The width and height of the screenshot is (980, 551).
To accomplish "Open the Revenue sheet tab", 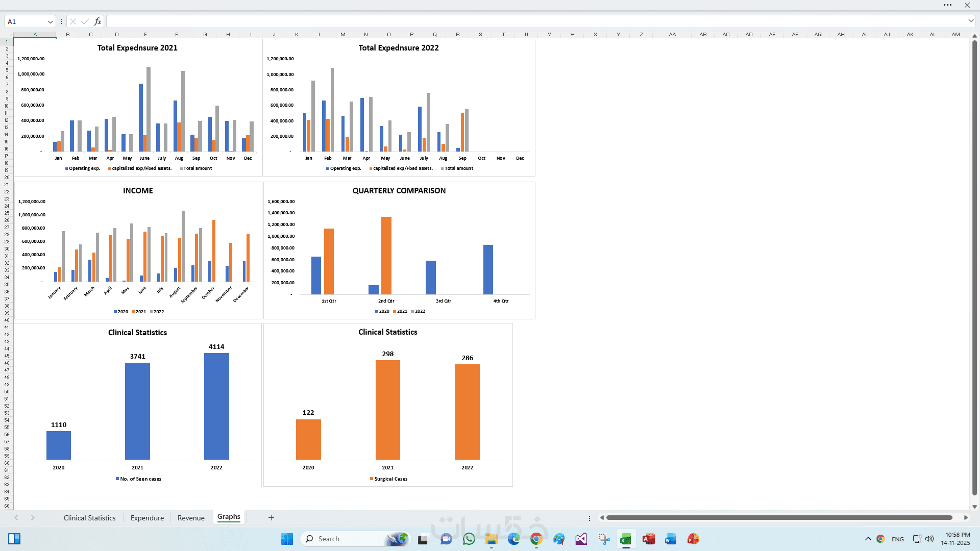I will [191, 518].
